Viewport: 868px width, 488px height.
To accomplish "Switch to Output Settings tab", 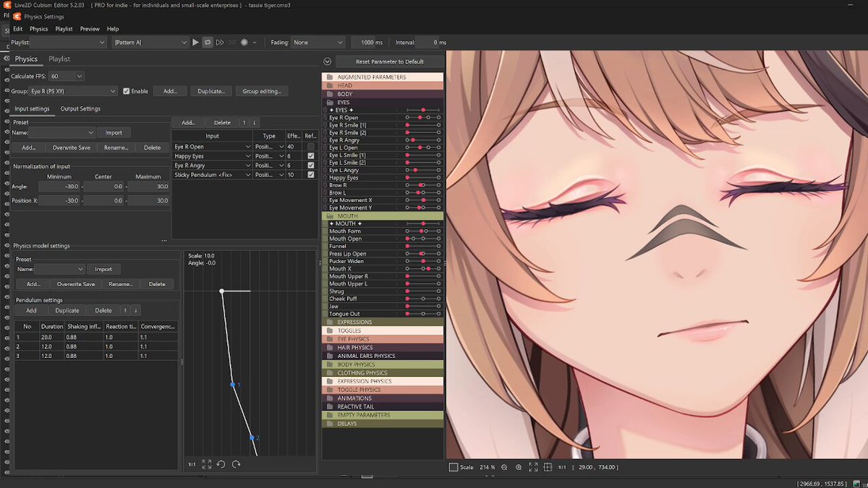I will click(x=80, y=108).
